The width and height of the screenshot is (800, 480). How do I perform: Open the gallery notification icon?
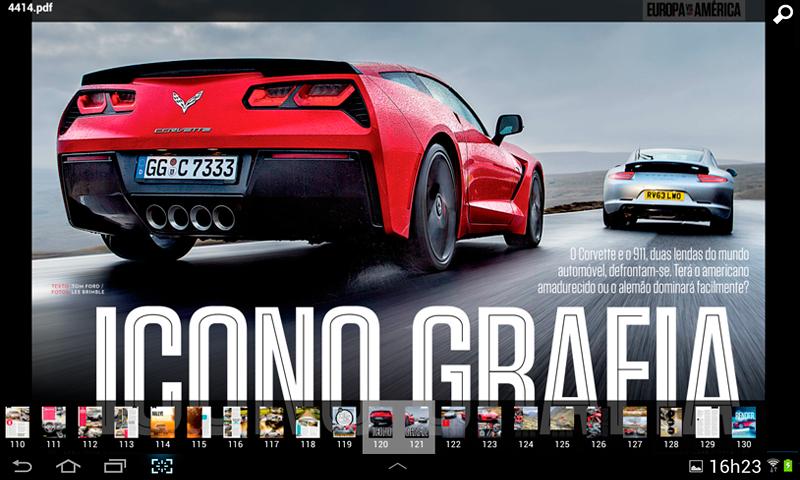696,466
